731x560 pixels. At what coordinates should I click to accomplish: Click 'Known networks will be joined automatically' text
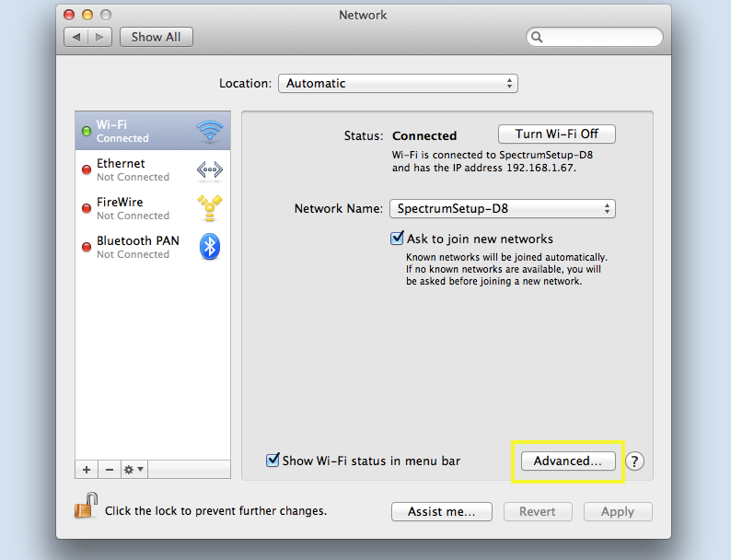pyautogui.click(x=506, y=257)
